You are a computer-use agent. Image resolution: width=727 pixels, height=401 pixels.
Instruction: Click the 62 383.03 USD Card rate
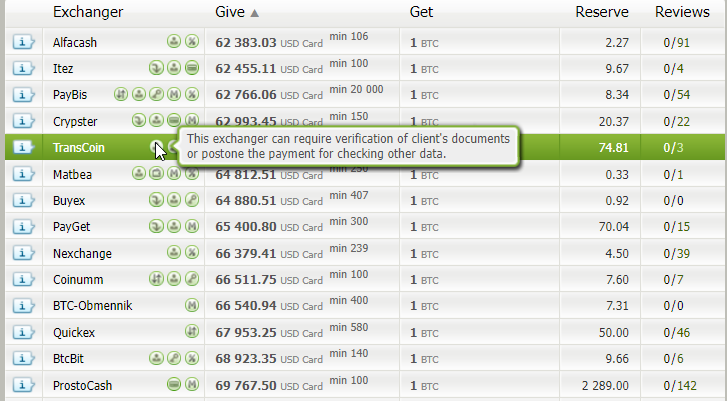[x=268, y=43]
